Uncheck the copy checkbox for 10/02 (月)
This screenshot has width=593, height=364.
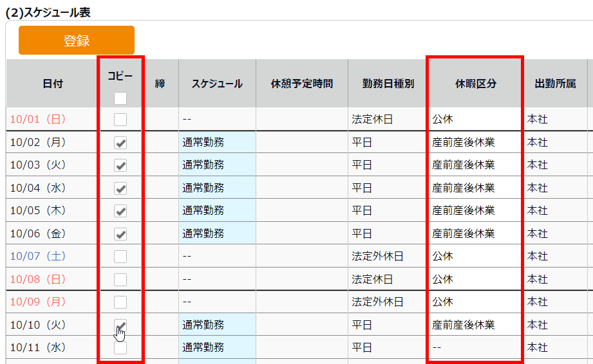click(x=120, y=143)
